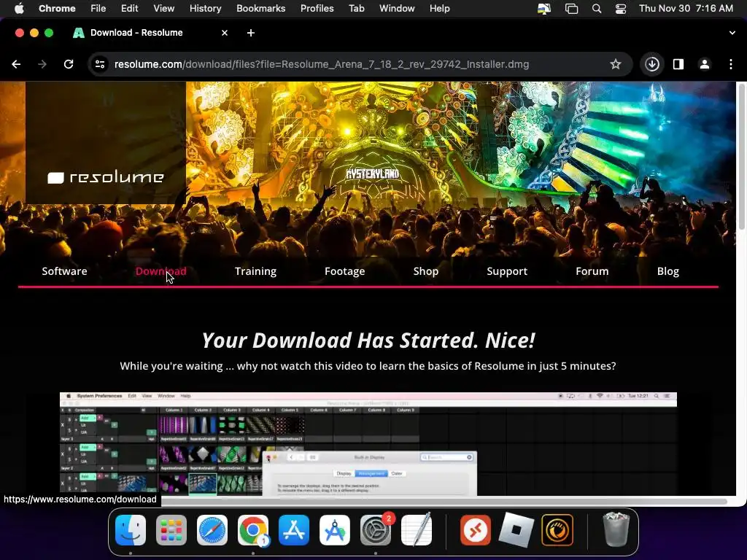Viewport: 747px width, 560px height.
Task: Open Roblox from the Dock
Action: (516, 530)
